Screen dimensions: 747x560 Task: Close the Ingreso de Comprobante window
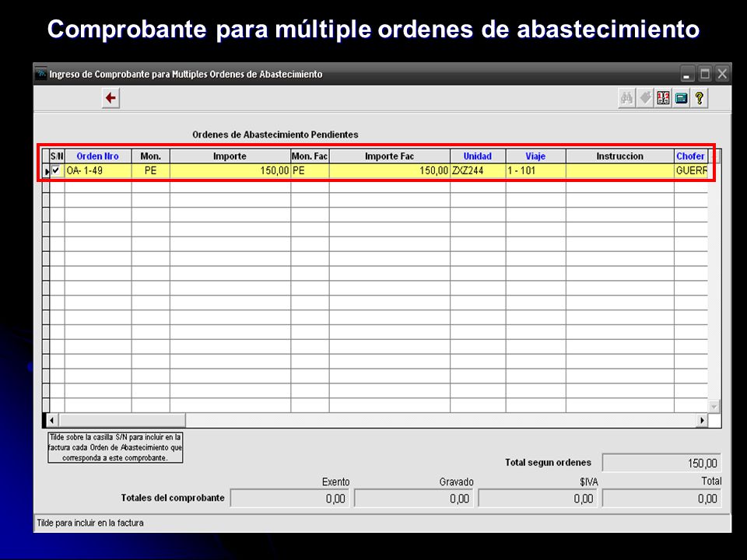(x=722, y=75)
